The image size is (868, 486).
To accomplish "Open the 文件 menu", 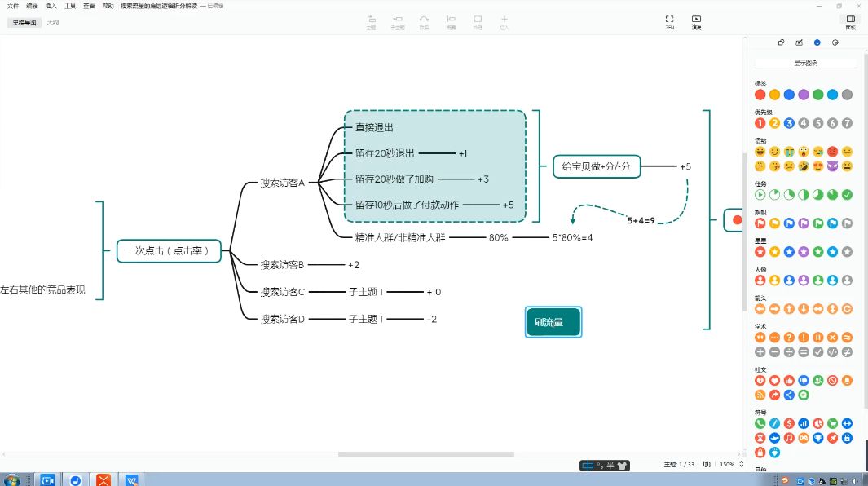I will point(13,6).
